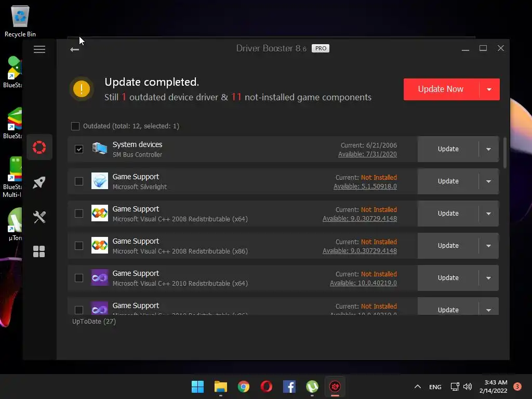The image size is (532, 399).
Task: Expand the Update Now dropdown arrow
Action: pos(489,89)
